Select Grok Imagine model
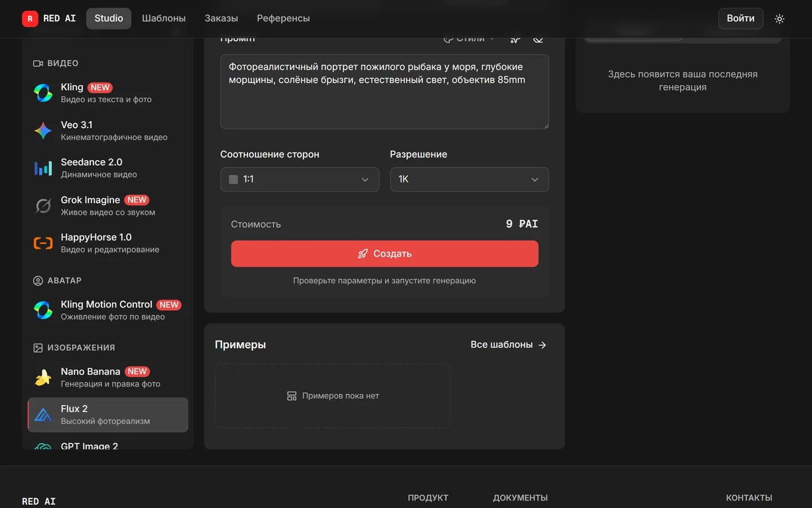The width and height of the screenshot is (812, 508). pyautogui.click(x=108, y=205)
